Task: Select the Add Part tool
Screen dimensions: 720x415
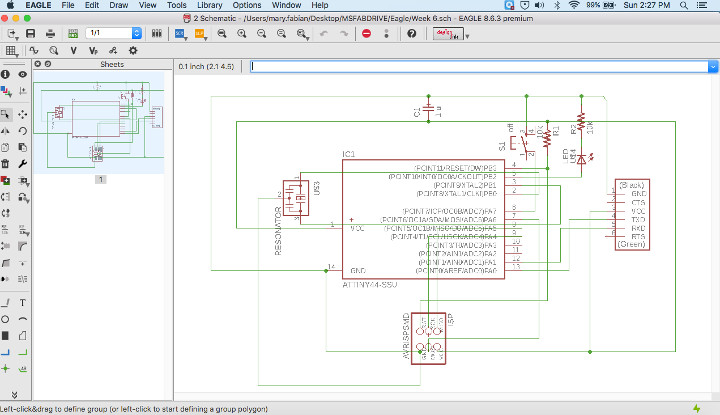Action: pos(6,180)
